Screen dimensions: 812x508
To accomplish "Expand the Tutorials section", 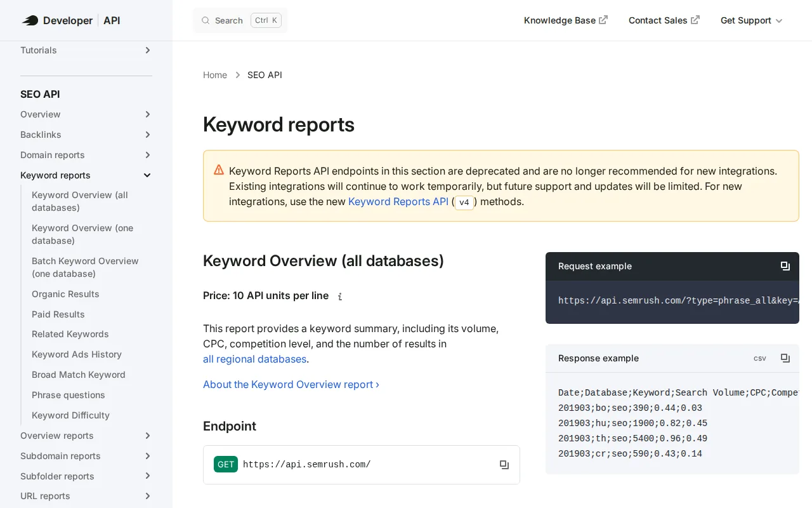I will point(147,50).
